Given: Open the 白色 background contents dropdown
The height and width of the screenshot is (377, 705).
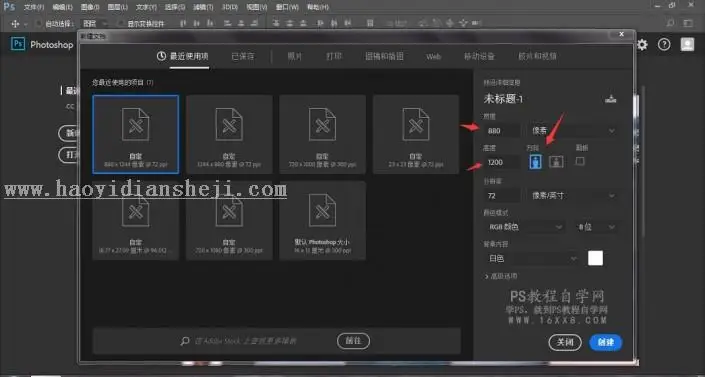Looking at the screenshot, I should point(531,259).
